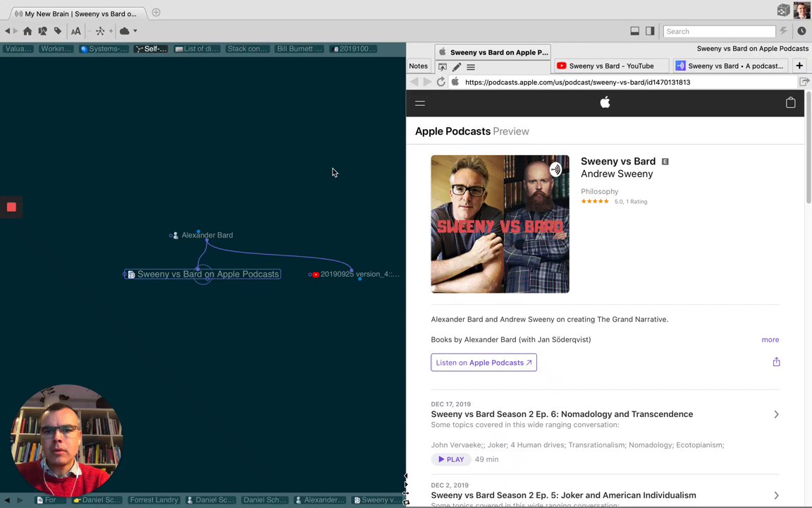This screenshot has width=812, height=508.
Task: Click the Andrew Sweeny author link
Action: tap(617, 174)
